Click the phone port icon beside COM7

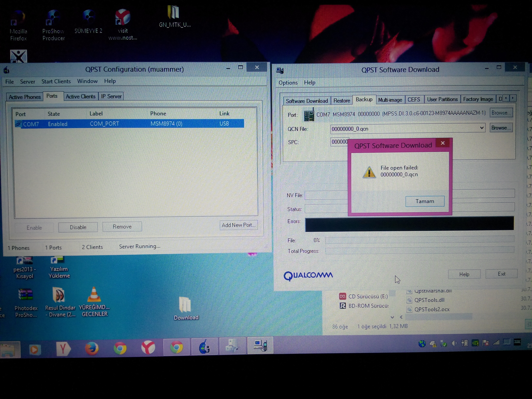tap(309, 114)
